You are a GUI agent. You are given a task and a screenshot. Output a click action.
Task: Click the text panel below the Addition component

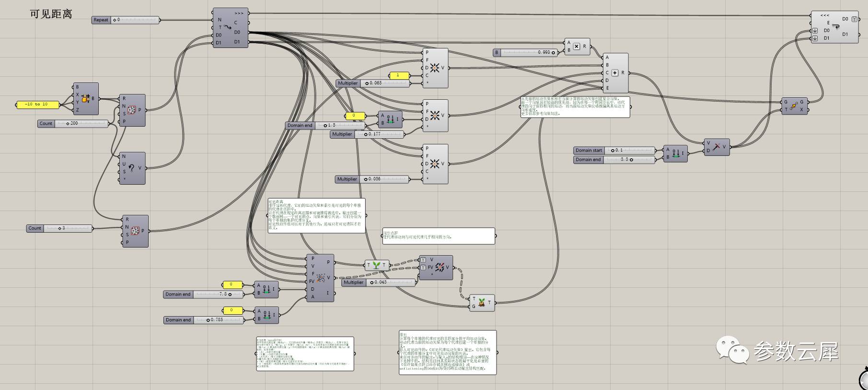(x=575, y=107)
